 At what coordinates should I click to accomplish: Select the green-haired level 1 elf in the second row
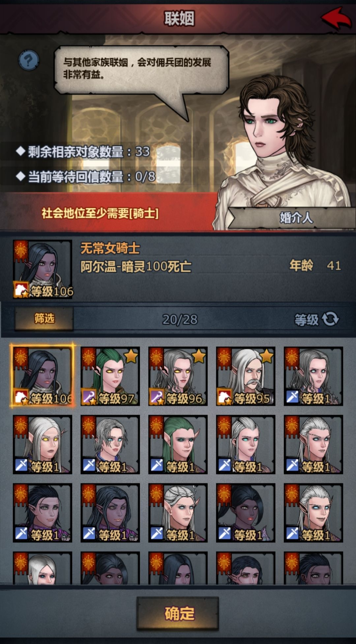tap(178, 444)
